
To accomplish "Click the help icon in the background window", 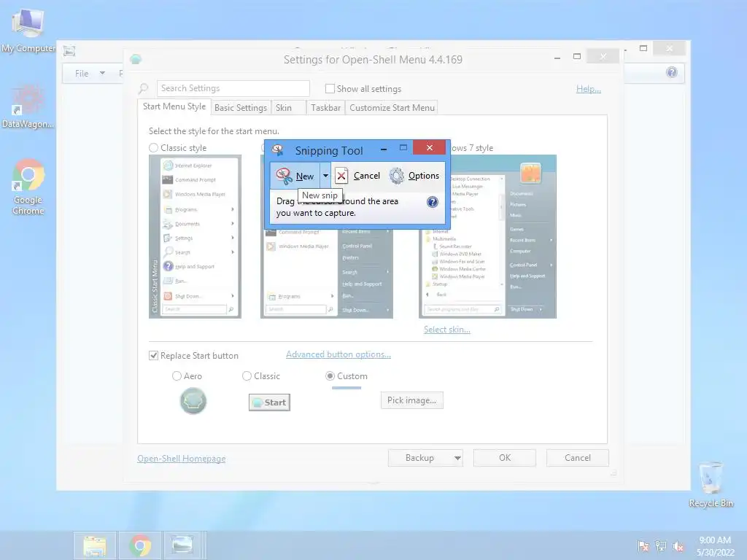I will coord(672,72).
